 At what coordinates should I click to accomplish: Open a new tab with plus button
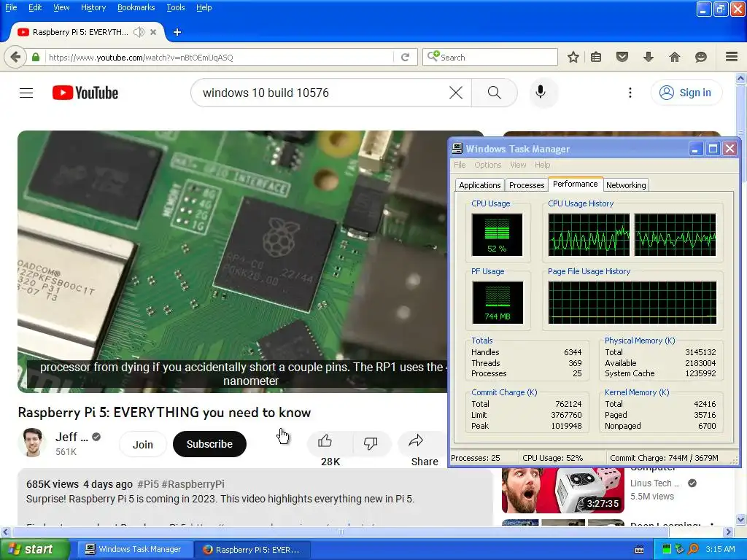pos(177,32)
